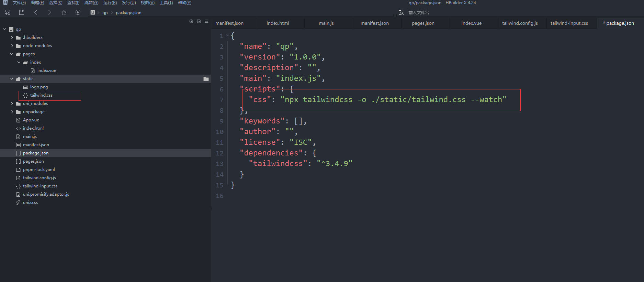Click the "tailwindcss" dependency key in editor
The width and height of the screenshot is (644, 282).
[278, 163]
